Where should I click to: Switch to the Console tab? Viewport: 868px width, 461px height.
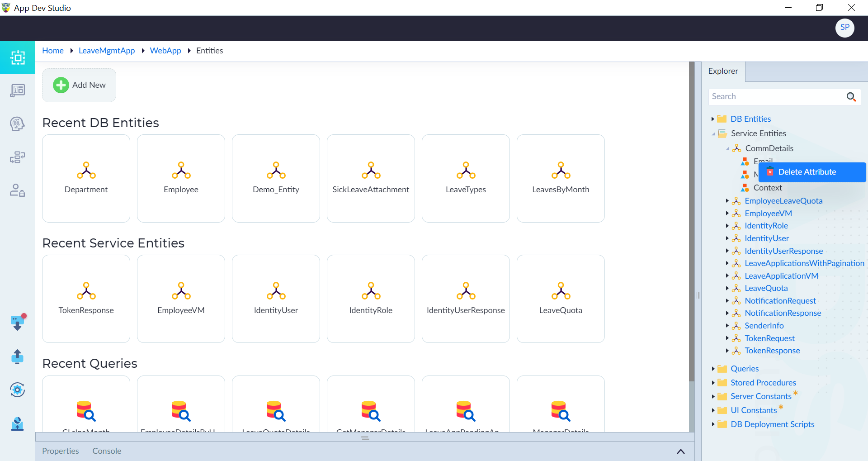point(107,451)
